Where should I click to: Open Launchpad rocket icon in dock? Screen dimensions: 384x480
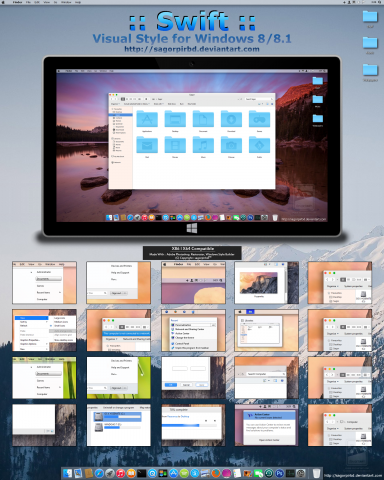pyautogui.click(x=110, y=473)
